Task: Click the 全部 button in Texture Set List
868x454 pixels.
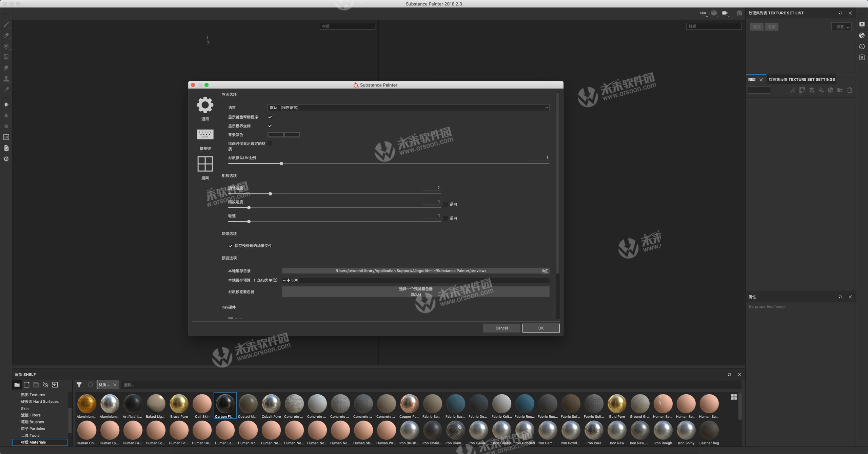Action: tap(772, 27)
